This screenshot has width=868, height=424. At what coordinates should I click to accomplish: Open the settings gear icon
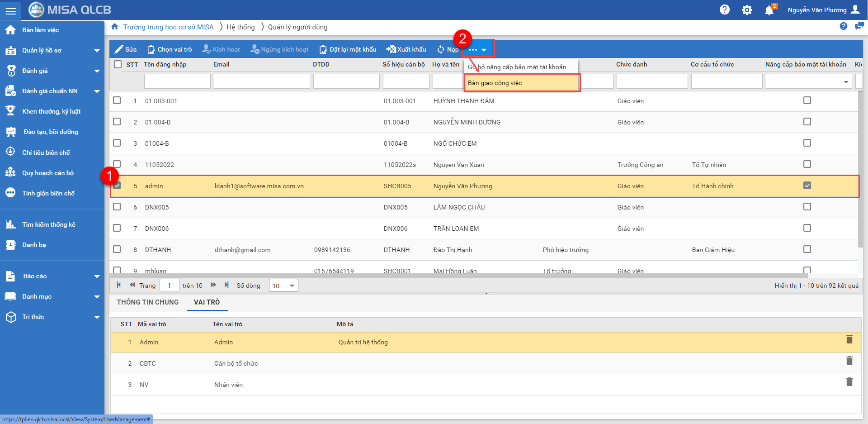click(747, 10)
